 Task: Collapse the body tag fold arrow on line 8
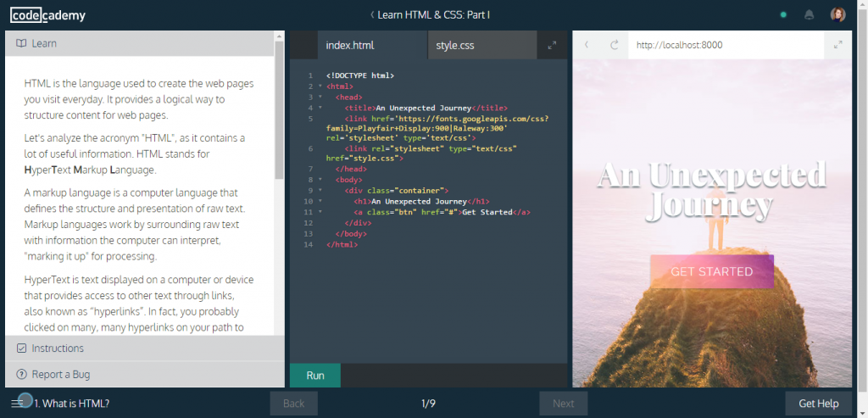click(x=320, y=180)
